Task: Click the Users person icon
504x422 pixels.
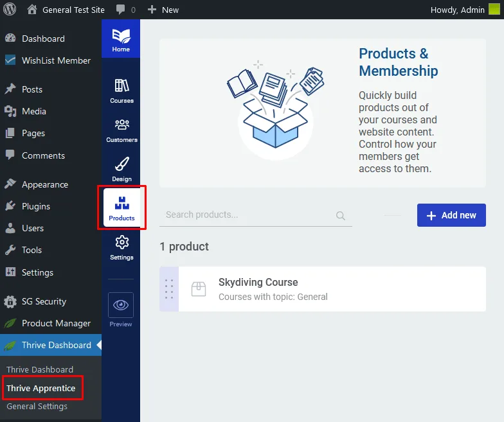Action: (x=10, y=227)
